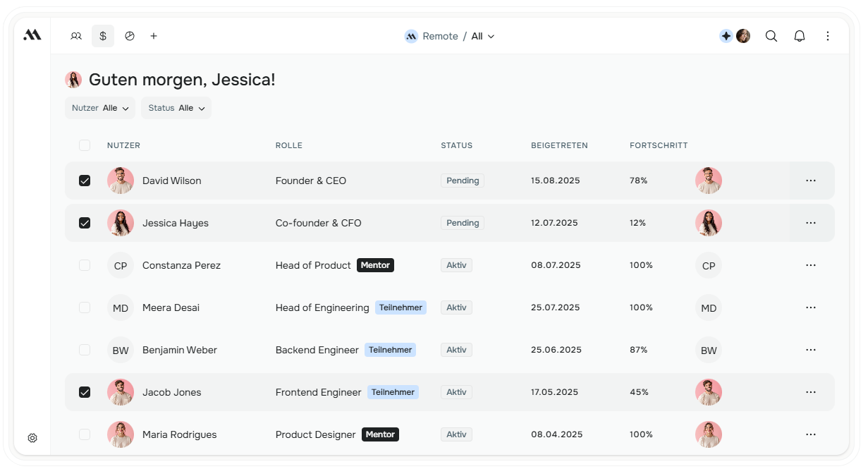Click the 87% progress value

pyautogui.click(x=639, y=350)
